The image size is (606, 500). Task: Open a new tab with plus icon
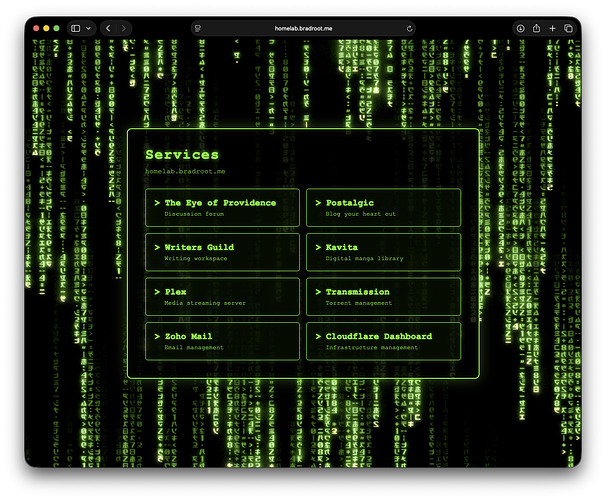pyautogui.click(x=552, y=28)
